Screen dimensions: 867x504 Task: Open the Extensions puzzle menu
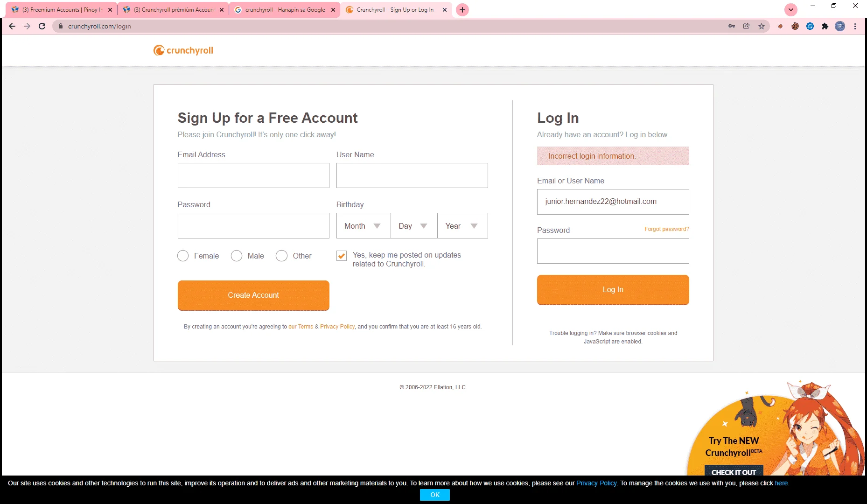pyautogui.click(x=825, y=26)
